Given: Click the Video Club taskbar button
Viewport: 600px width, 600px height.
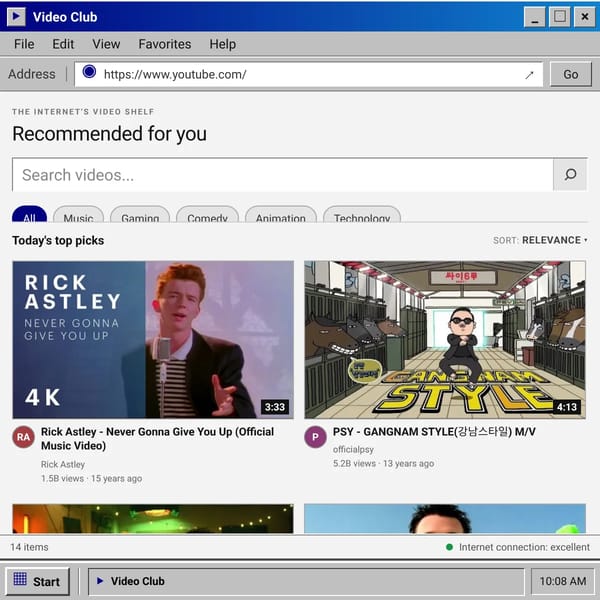Looking at the screenshot, I should (x=306, y=581).
